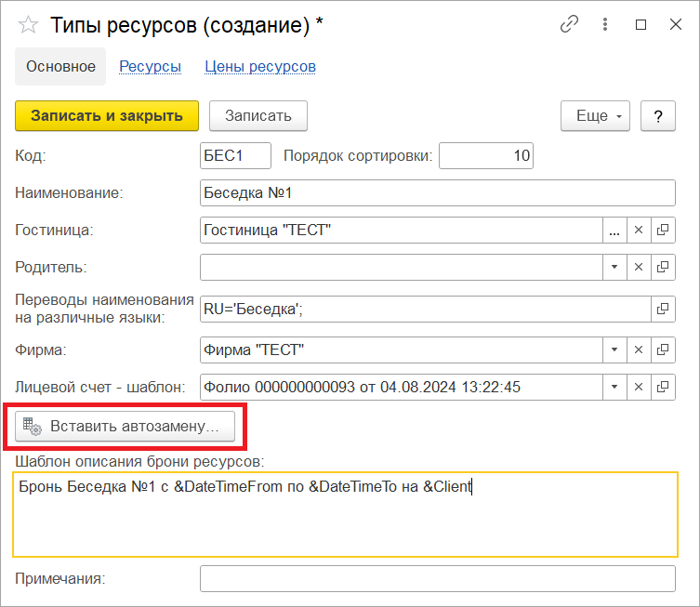Click the Фолио 000000000093 field
Viewport: 700px width, 607px height.
401,387
